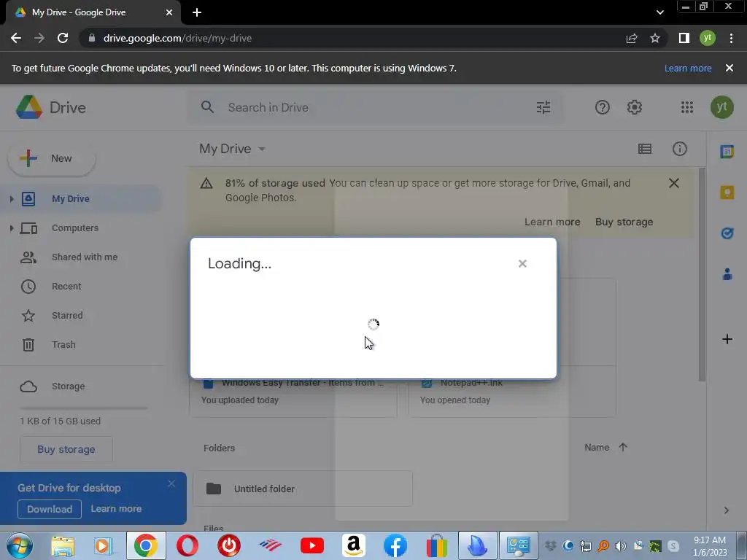Click the Google Drive logo

click(29, 107)
